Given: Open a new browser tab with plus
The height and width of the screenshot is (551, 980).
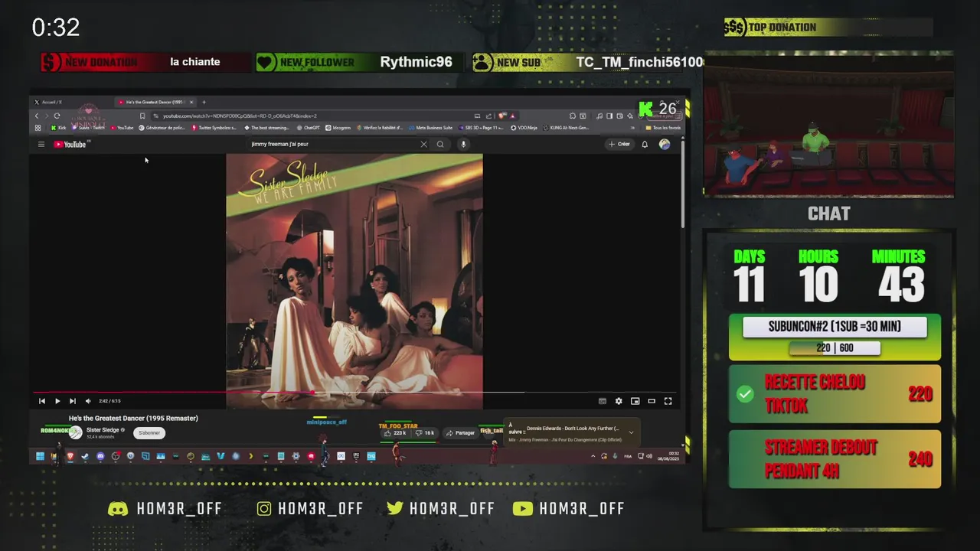Looking at the screenshot, I should tap(204, 102).
